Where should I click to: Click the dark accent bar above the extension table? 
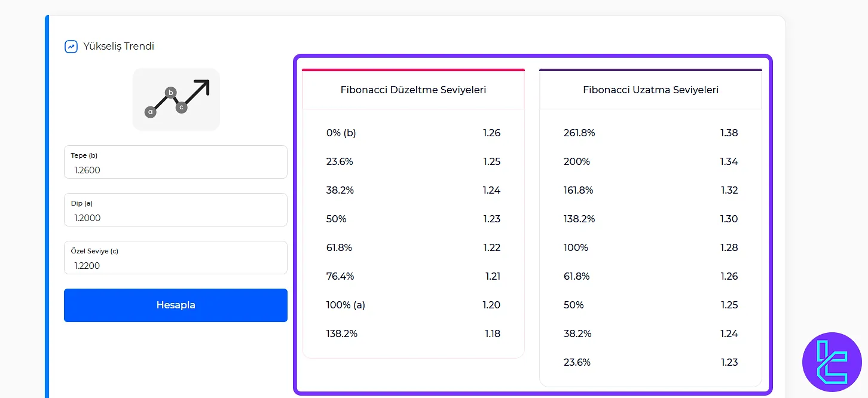click(x=650, y=69)
